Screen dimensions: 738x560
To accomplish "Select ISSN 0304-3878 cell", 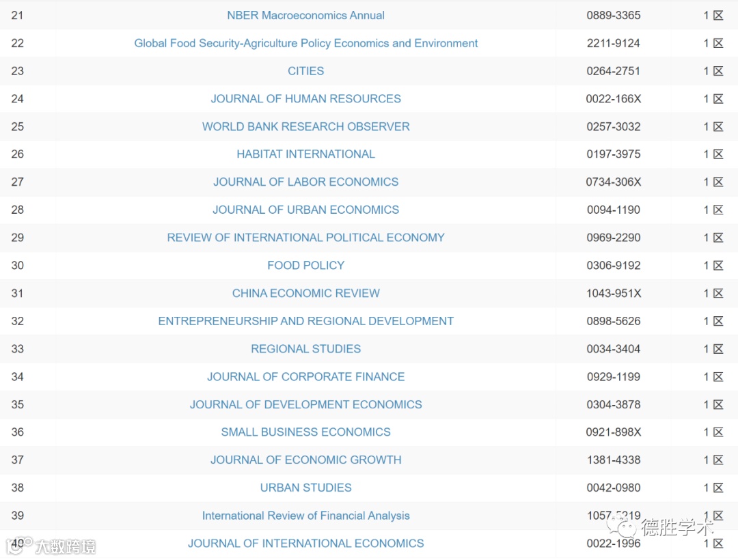I will [613, 404].
